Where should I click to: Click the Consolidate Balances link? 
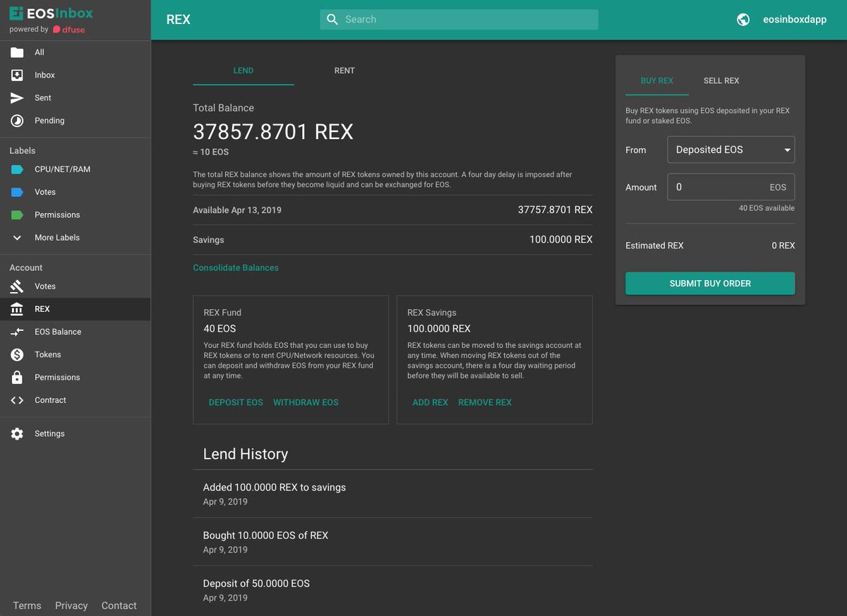tap(236, 267)
